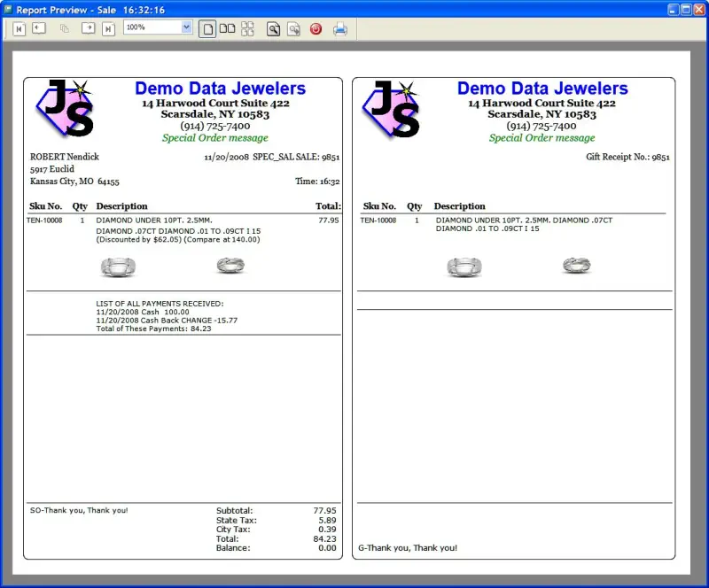The image size is (709, 588).
Task: Click the find next icon
Action: coord(294,29)
